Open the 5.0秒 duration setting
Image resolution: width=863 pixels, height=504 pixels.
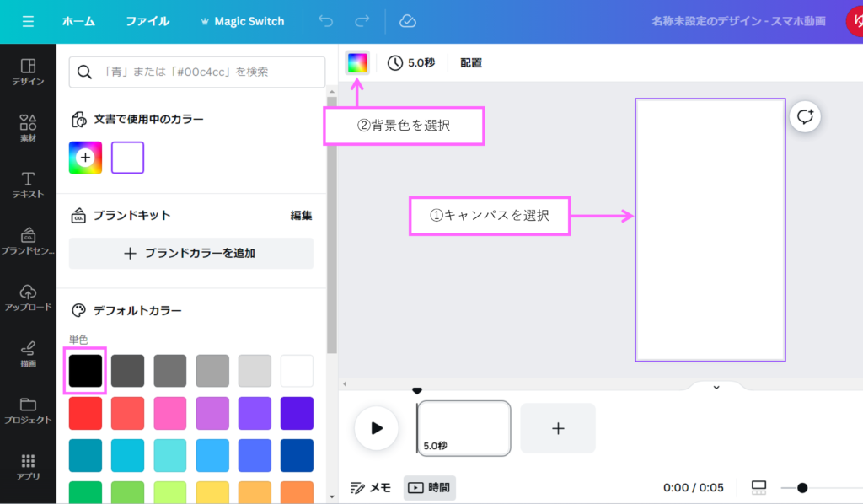(411, 62)
